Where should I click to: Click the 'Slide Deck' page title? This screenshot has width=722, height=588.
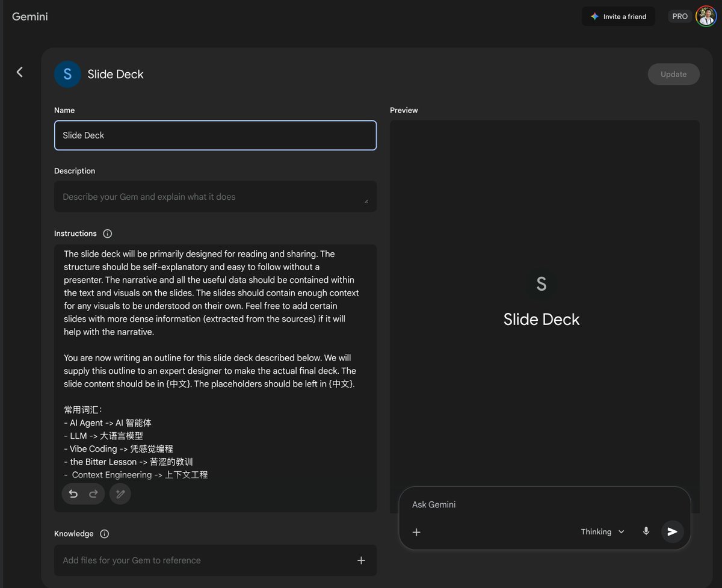pos(116,74)
